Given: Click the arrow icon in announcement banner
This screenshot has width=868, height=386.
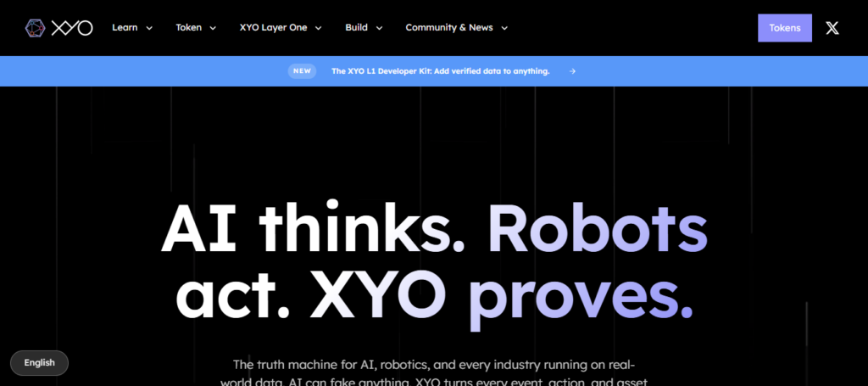Looking at the screenshot, I should (x=572, y=71).
